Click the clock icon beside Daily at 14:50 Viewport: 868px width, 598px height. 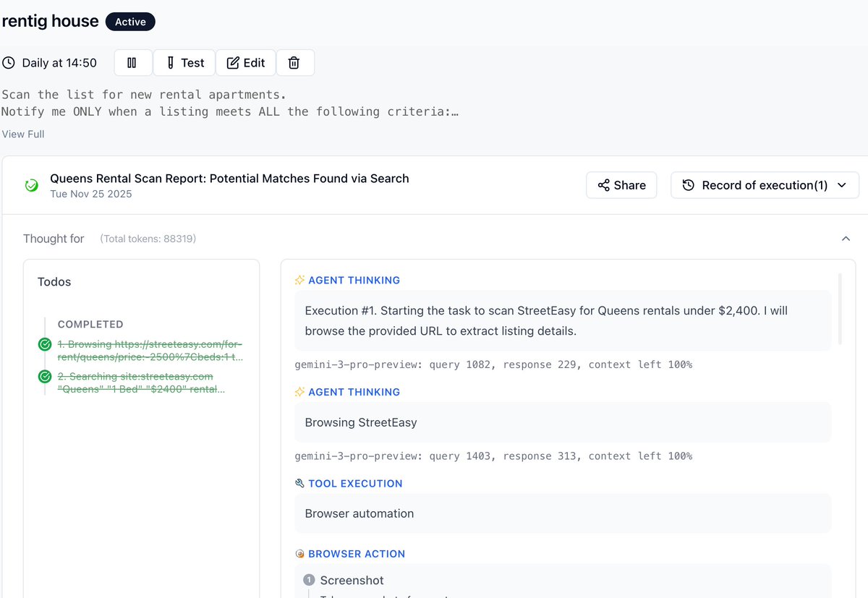(9, 63)
